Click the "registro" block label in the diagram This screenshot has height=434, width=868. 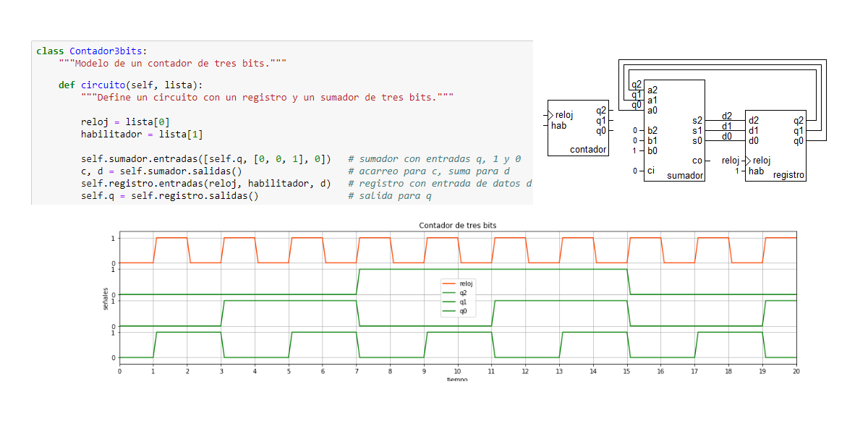pos(788,175)
